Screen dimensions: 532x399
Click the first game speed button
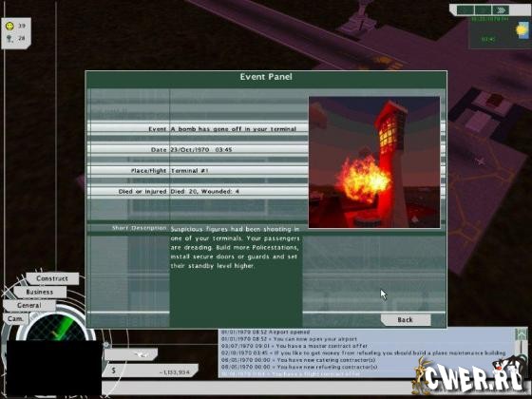pyautogui.click(x=465, y=10)
